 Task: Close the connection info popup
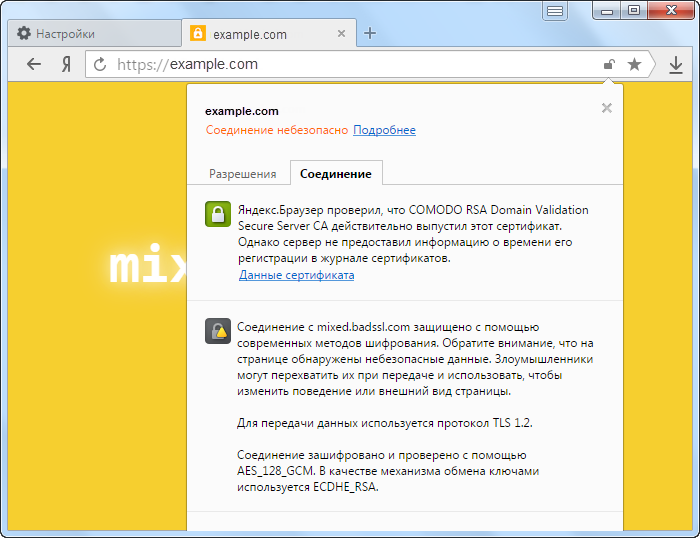click(607, 108)
